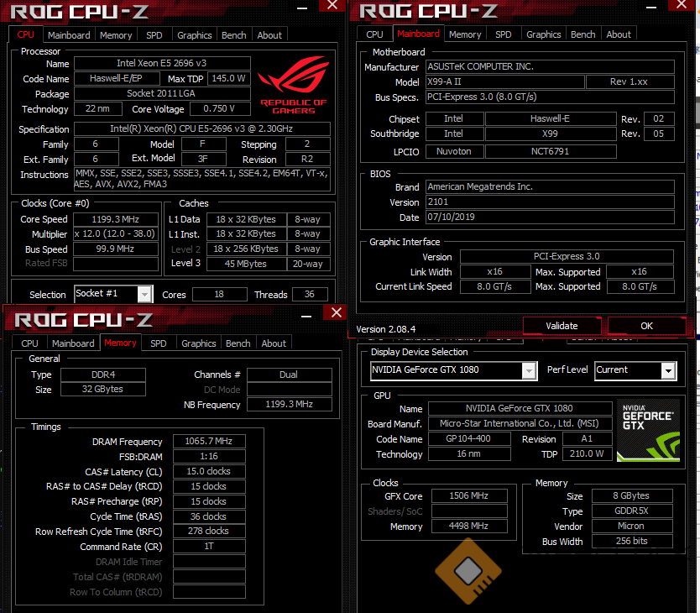The image size is (700, 613).
Task: Click the BIOS version field 2101
Action: pyautogui.click(x=550, y=202)
